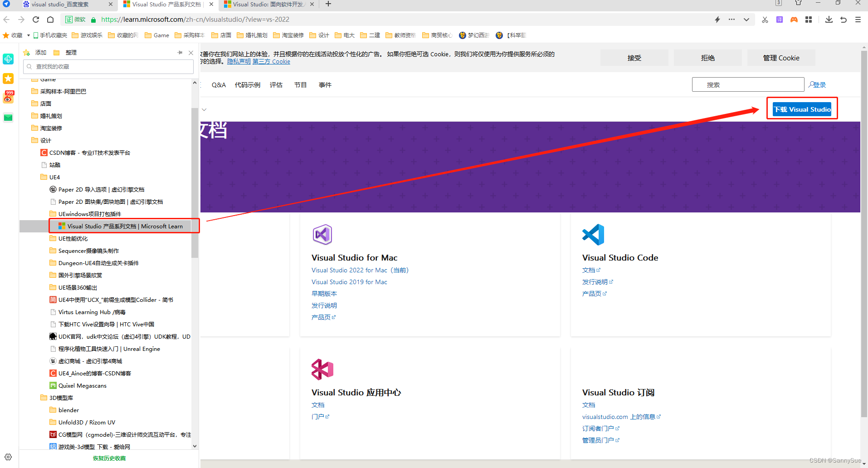The width and height of the screenshot is (868, 468).
Task: Expand the blender folder
Action: pyautogui.click(x=64, y=410)
